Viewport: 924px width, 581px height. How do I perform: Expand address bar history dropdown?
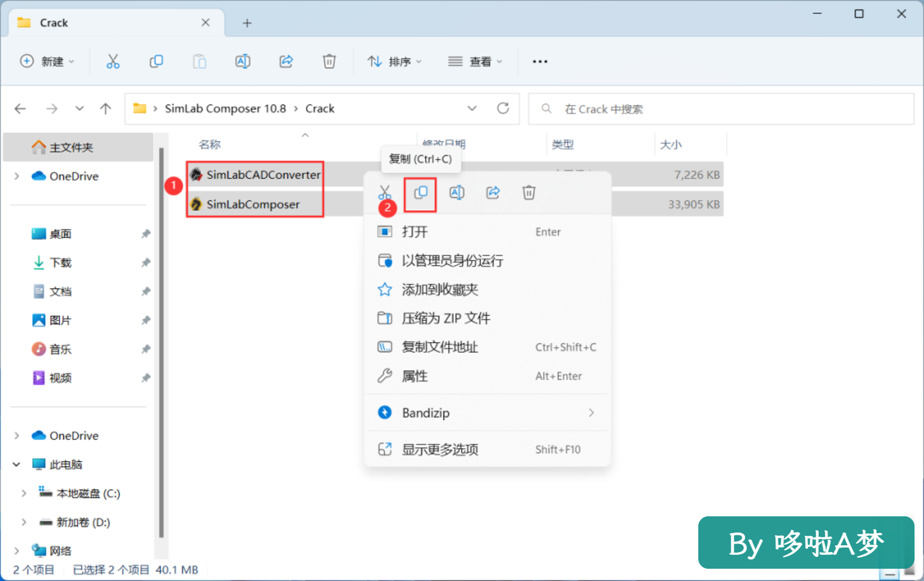(472, 108)
